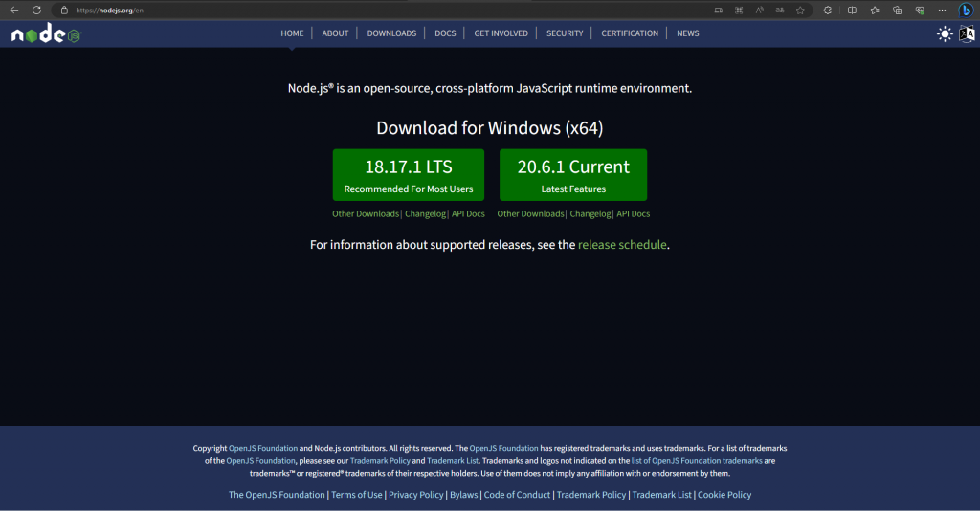Open the SECURITY nav item
The image size is (980, 511).
pos(565,33)
